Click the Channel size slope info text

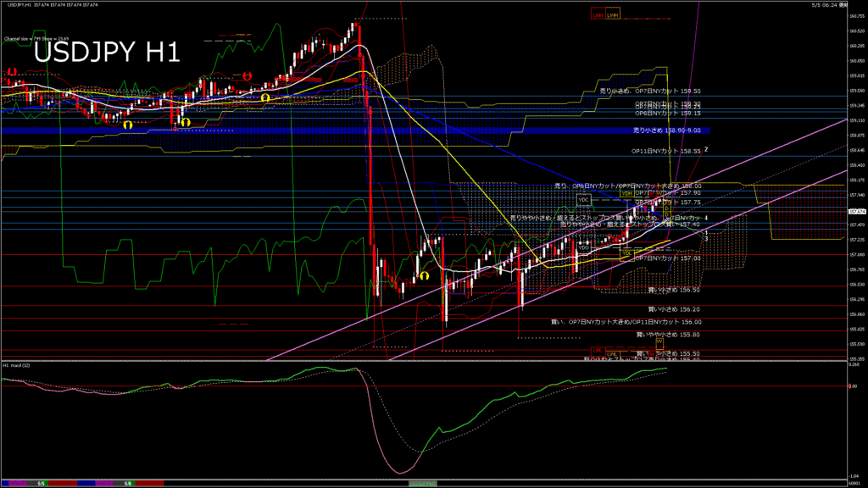(x=36, y=39)
